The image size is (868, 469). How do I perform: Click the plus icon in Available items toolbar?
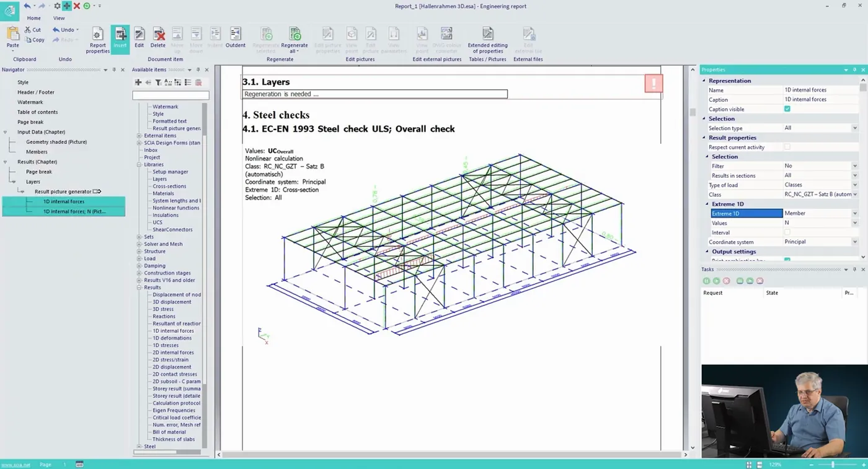[x=138, y=82]
